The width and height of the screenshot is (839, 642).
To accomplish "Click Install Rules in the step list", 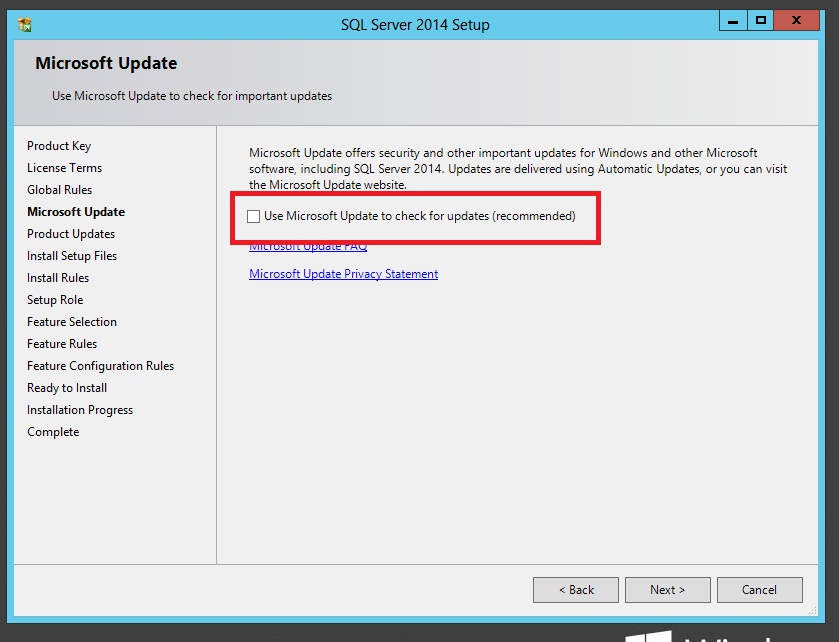I will [58, 278].
